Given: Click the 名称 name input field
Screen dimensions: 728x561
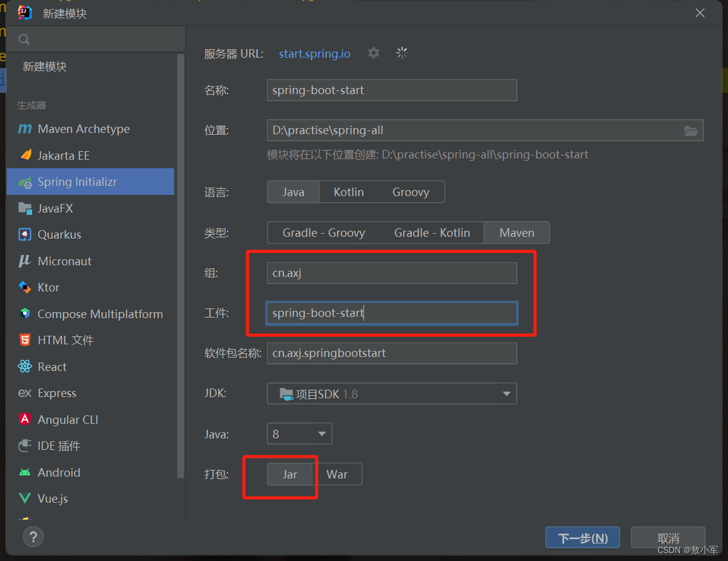Looking at the screenshot, I should click(392, 90).
